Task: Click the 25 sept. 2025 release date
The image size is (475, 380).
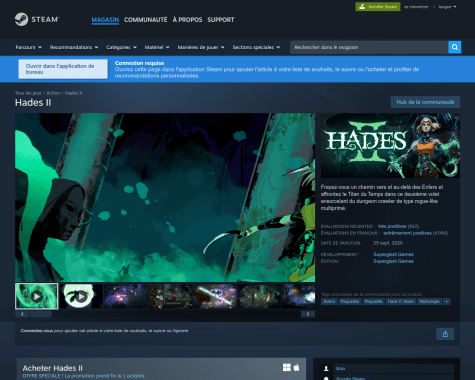Action: point(388,243)
